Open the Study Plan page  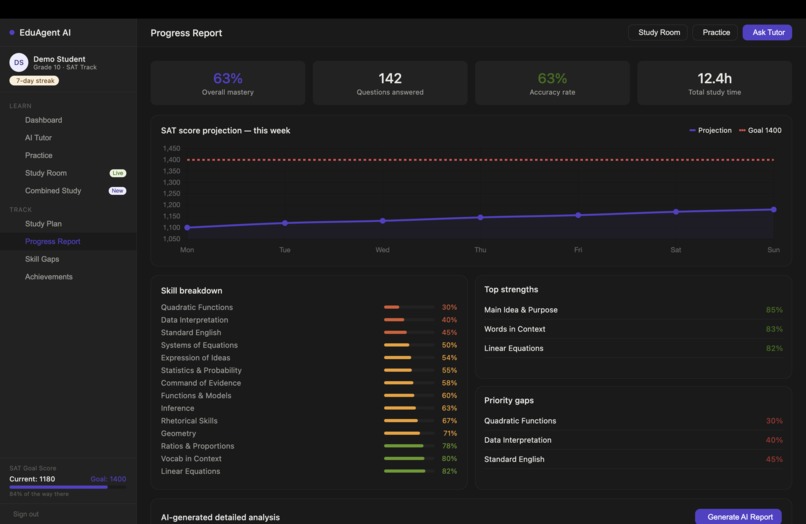[43, 224]
